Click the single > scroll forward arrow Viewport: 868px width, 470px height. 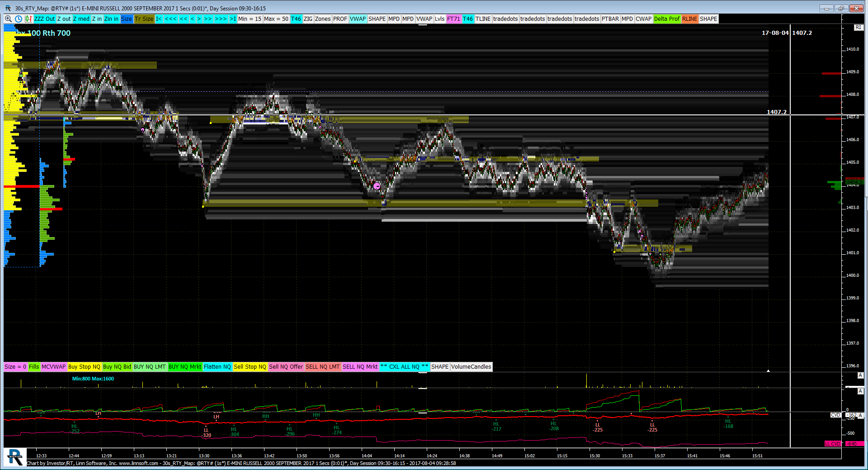pyautogui.click(x=199, y=19)
